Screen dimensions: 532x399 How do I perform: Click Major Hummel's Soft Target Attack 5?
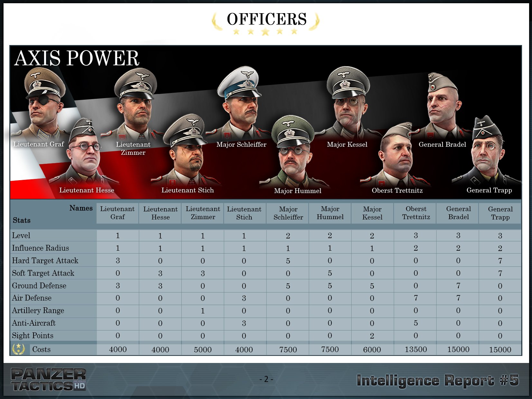click(x=330, y=273)
